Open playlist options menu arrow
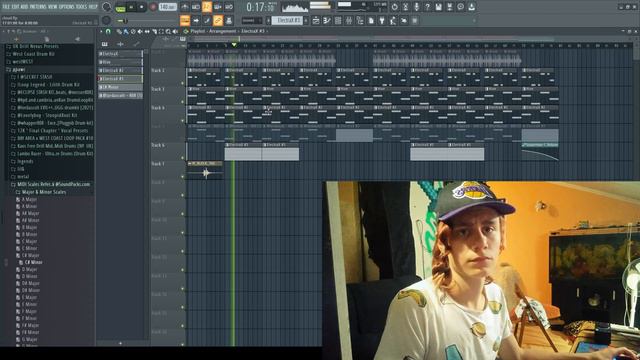Viewport: 640px width, 360px height. (102, 31)
